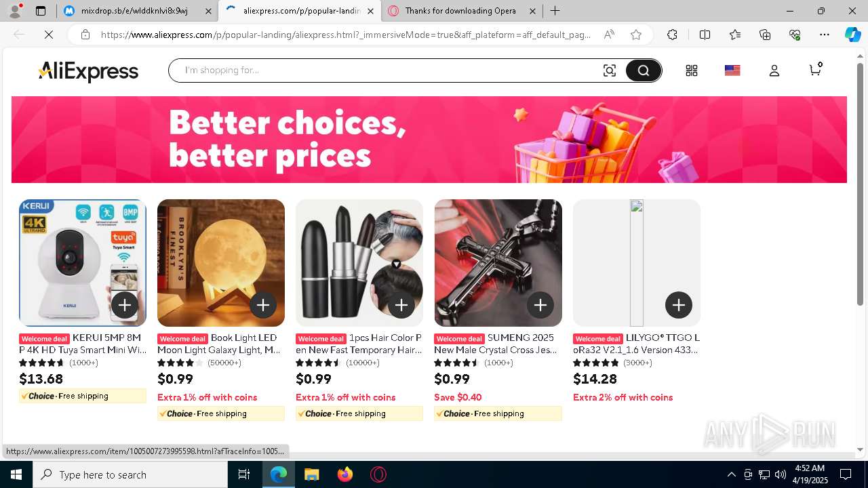Add Moon Light lamp with plus button
868x488 pixels.
click(x=263, y=305)
